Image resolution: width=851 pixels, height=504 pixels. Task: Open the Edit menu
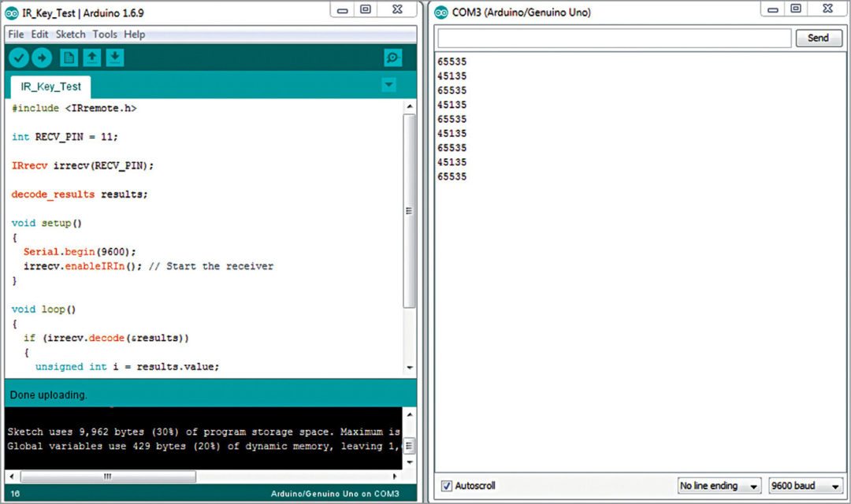(39, 34)
